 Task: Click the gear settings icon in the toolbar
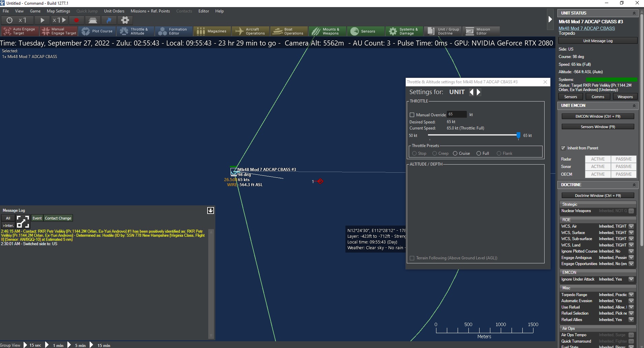(125, 20)
